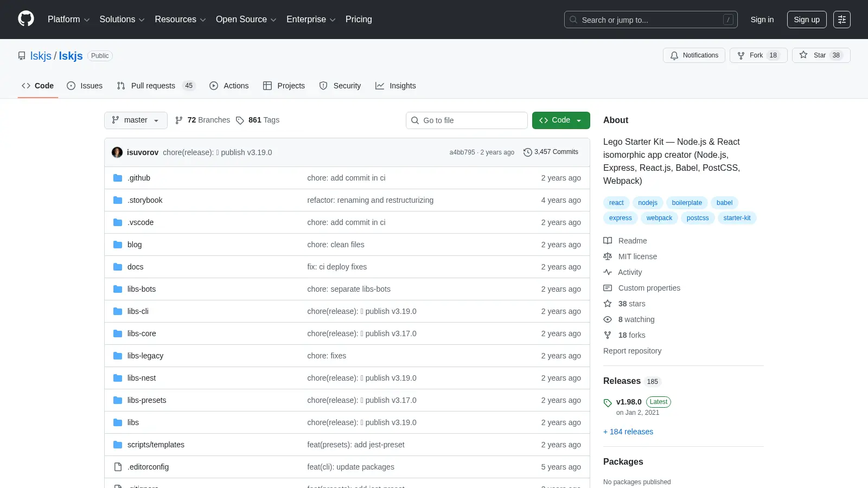868x488 pixels.
Task: Click the magnifier in Go to file box
Action: pyautogui.click(x=415, y=120)
